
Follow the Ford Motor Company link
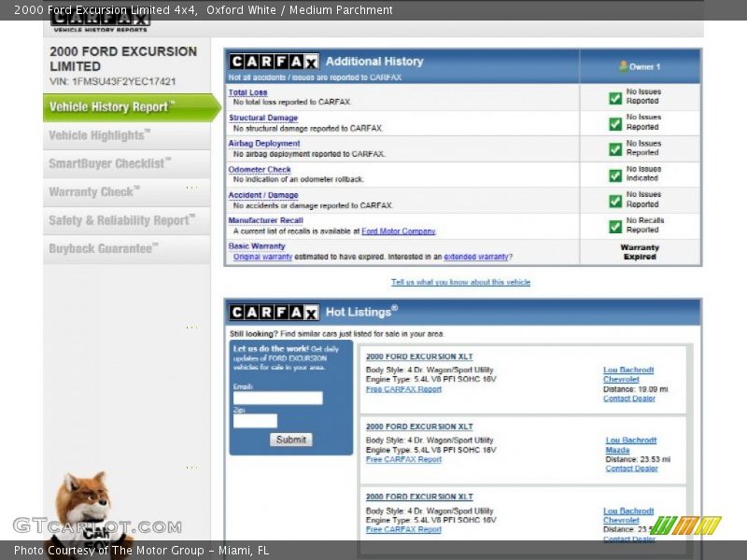click(x=399, y=231)
